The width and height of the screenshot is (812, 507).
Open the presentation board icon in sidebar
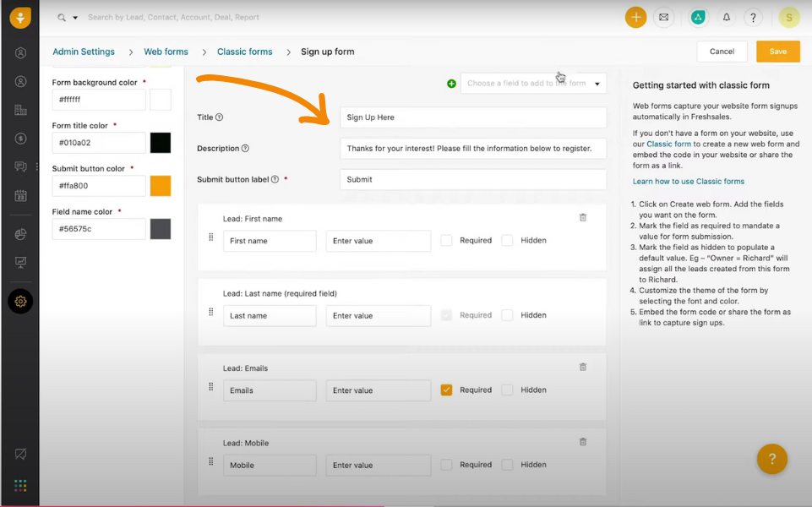(21, 262)
